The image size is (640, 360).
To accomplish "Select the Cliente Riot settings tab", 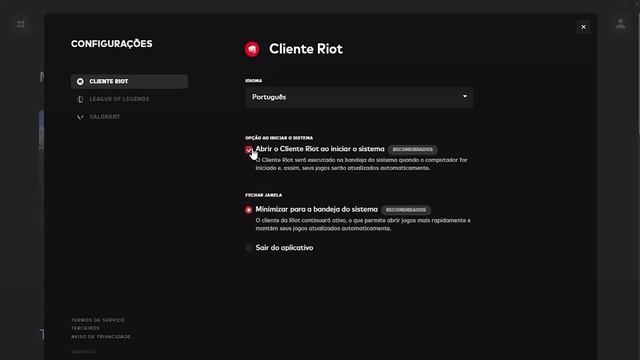I will click(x=129, y=82).
